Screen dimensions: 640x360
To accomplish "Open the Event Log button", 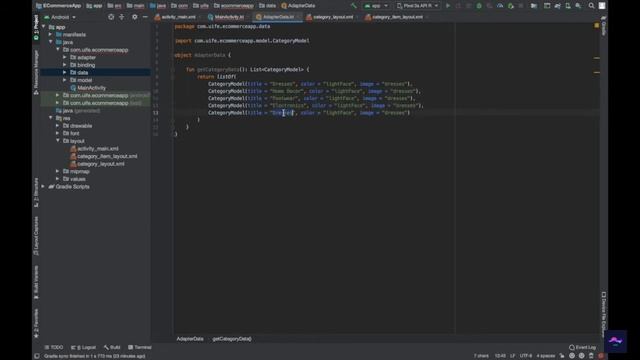I will coord(582,347).
